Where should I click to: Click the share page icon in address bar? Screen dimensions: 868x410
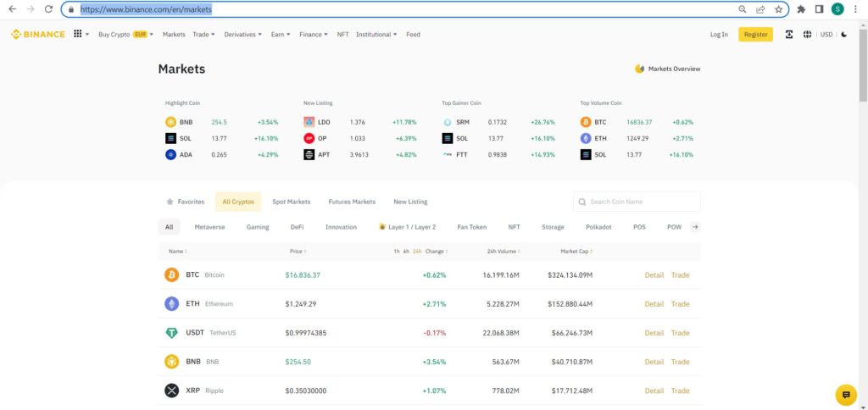tap(760, 9)
